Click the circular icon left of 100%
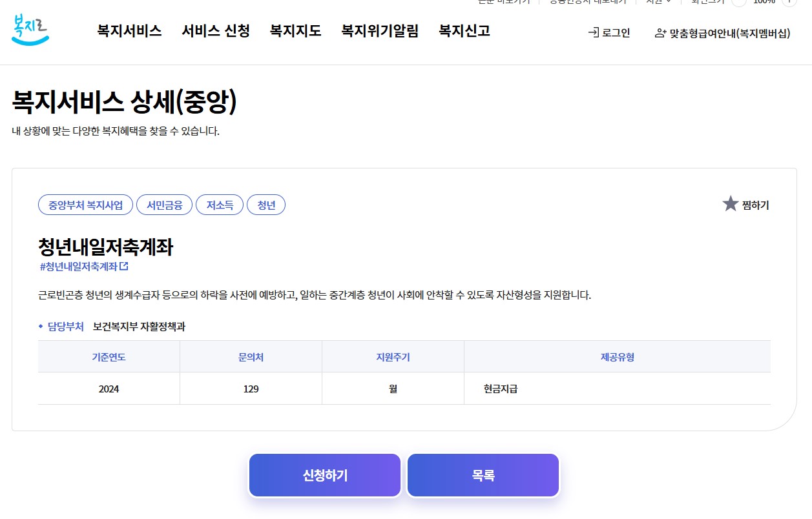Image resolution: width=812 pixels, height=519 pixels. click(x=740, y=3)
